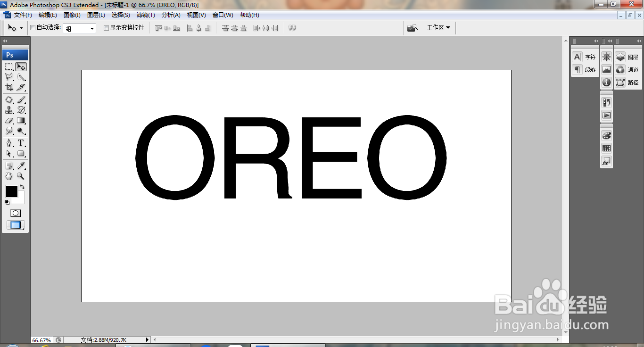Toggle Quick Mask mode button
Viewport: 644px width, 347px height.
point(16,213)
